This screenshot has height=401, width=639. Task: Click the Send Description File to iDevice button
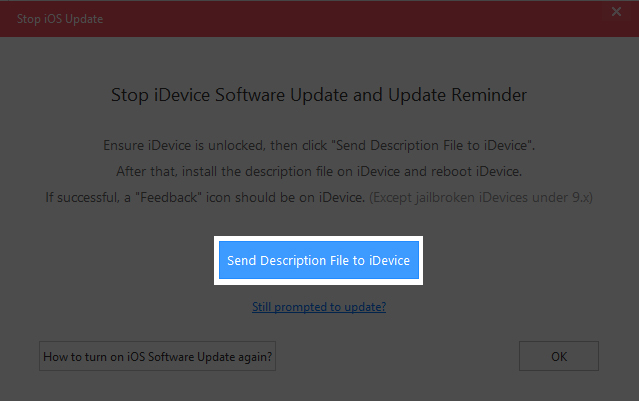point(319,261)
